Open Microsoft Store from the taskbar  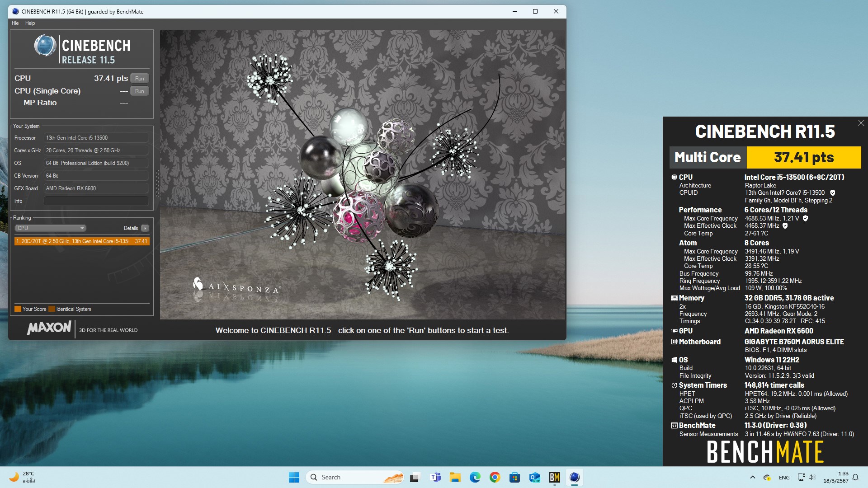click(514, 477)
